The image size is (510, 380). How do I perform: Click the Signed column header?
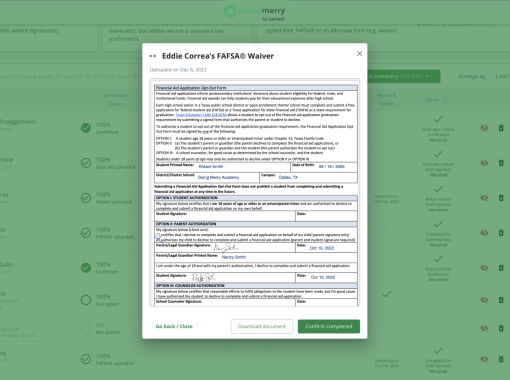point(432,100)
